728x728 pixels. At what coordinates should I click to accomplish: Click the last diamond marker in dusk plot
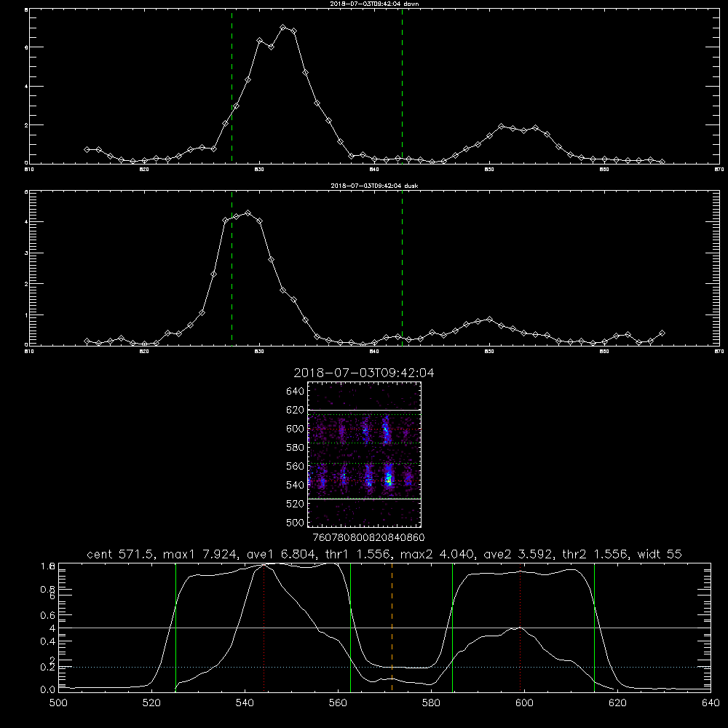pos(662,333)
